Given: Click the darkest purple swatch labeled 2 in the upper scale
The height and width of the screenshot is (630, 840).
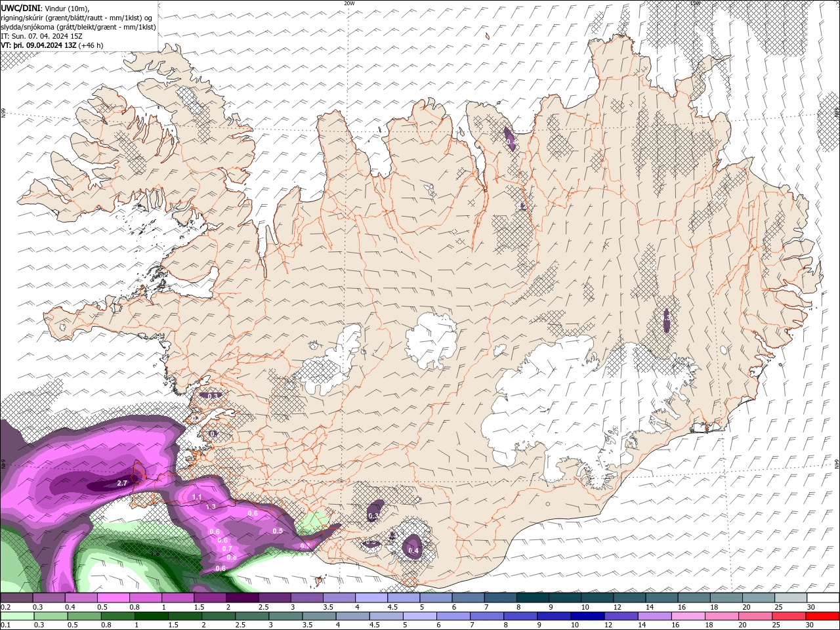Looking at the screenshot, I should pos(242,598).
